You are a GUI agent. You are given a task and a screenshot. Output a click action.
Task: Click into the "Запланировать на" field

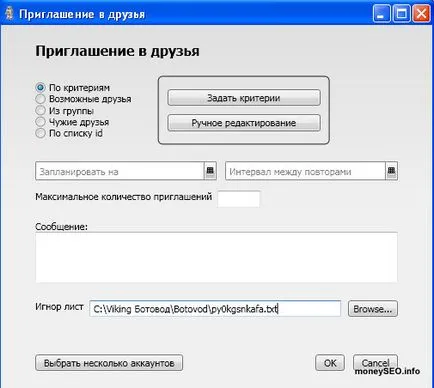[119, 171]
